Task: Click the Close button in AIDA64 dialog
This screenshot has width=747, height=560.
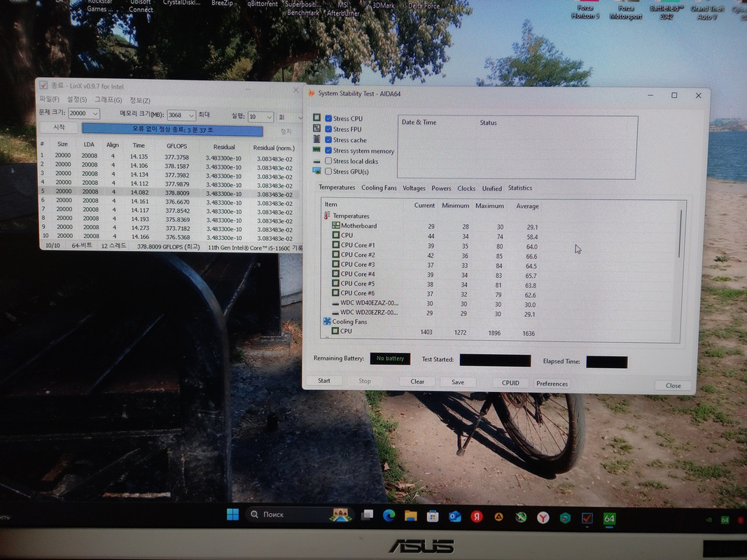Action: tap(673, 385)
